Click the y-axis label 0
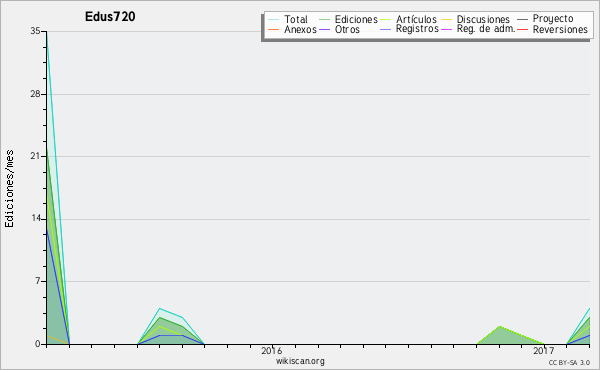Viewport: 600px width, 370px height. point(38,344)
